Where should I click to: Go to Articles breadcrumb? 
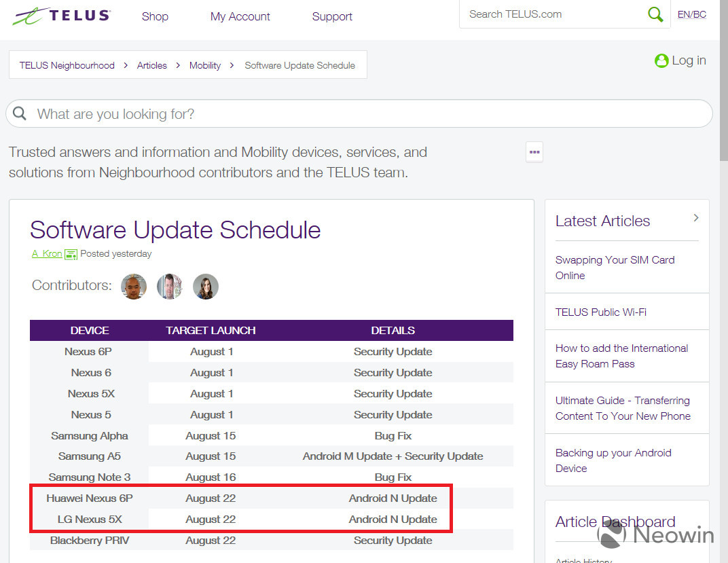(152, 65)
